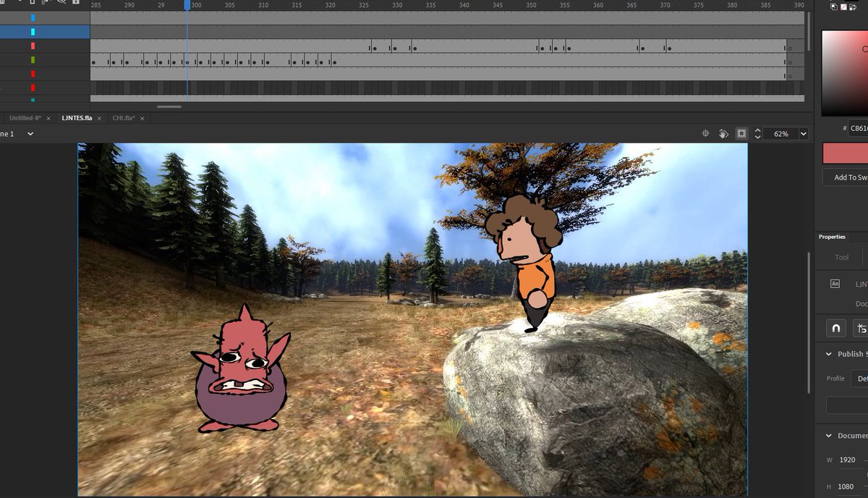Click the outline layers icon in the timeline header
The image size is (868, 498).
coord(32,4)
